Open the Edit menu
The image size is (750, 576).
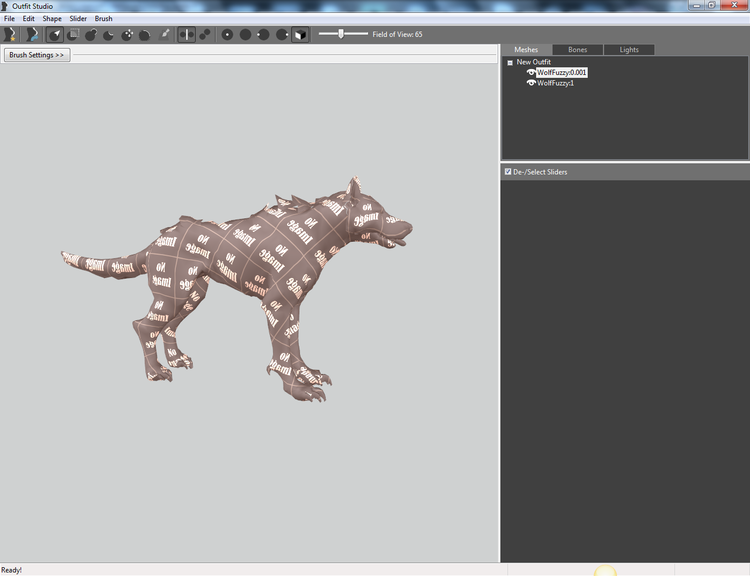pyautogui.click(x=29, y=19)
